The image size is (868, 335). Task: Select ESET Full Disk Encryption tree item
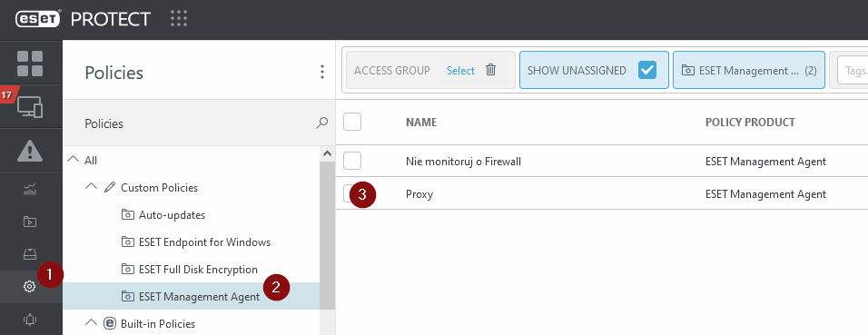[198, 269]
